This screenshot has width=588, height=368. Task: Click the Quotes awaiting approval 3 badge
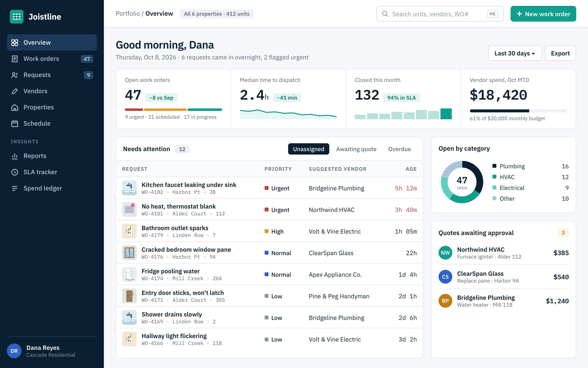563,233
